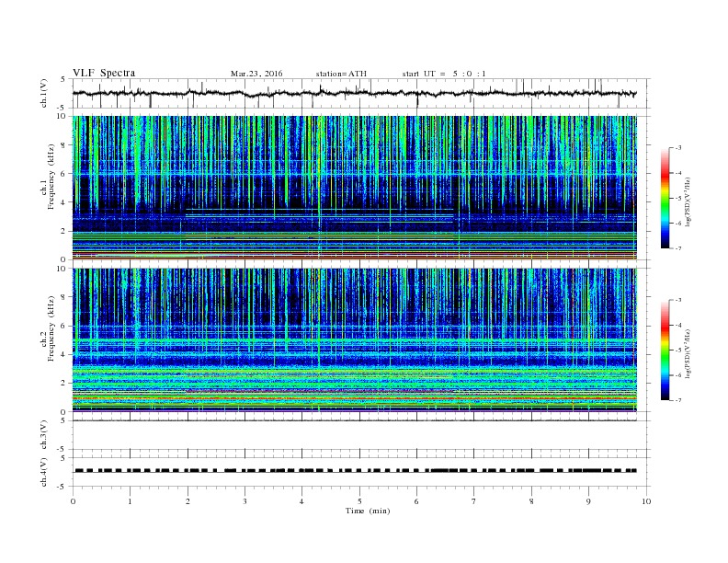Click the ch.4 dashed pulse trace
Screen dimensions: 728x563
coord(356,471)
